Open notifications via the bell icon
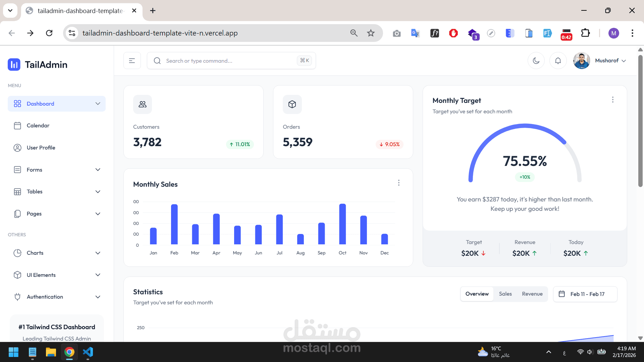Image resolution: width=644 pixels, height=362 pixels. 558,60
